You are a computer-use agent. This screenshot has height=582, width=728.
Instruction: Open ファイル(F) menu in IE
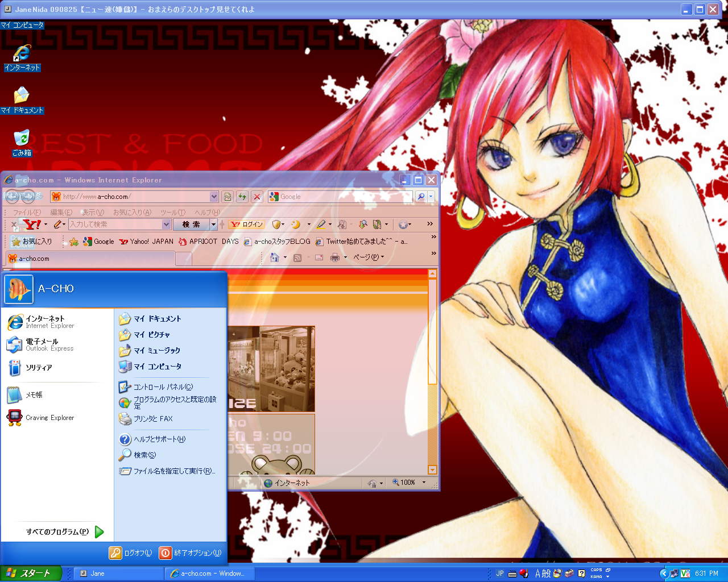point(27,213)
